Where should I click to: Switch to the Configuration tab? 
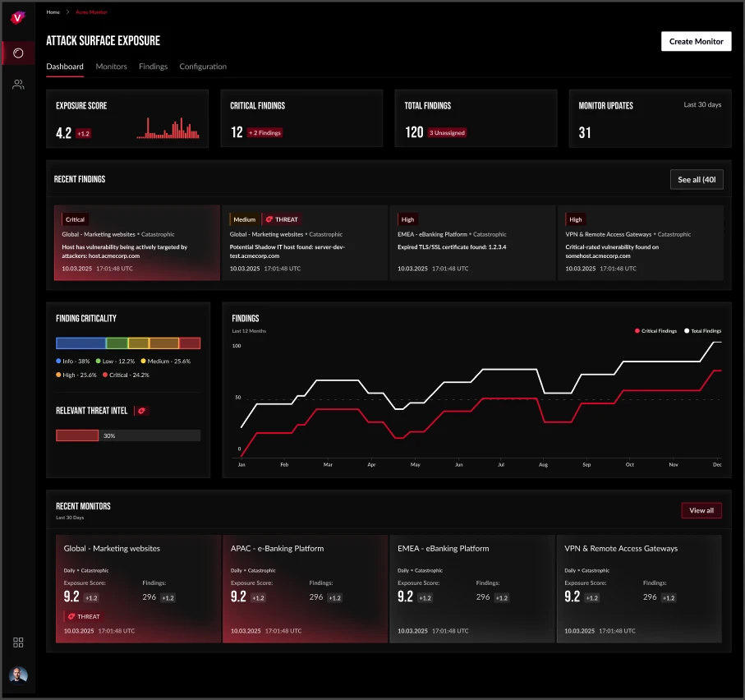point(203,67)
